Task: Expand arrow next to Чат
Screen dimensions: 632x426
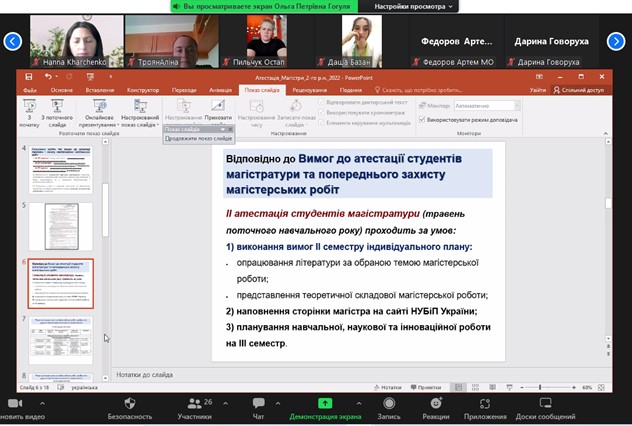Action: pyautogui.click(x=278, y=403)
